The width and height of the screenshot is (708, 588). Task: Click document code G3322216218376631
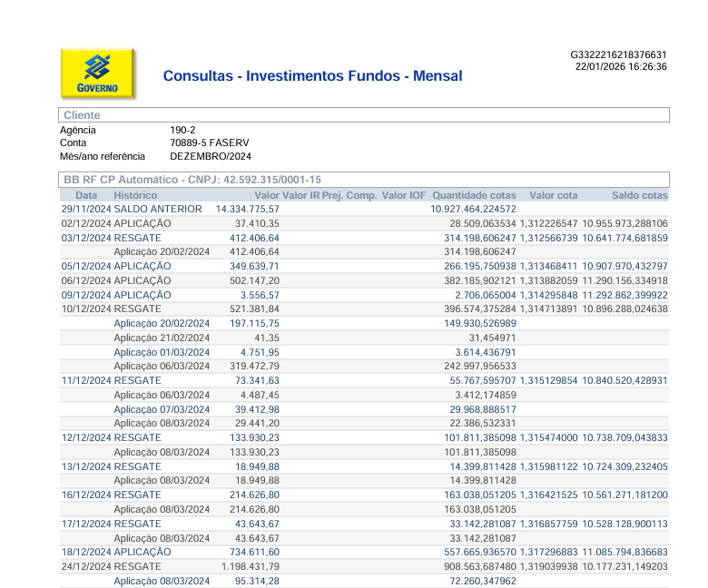pos(618,55)
